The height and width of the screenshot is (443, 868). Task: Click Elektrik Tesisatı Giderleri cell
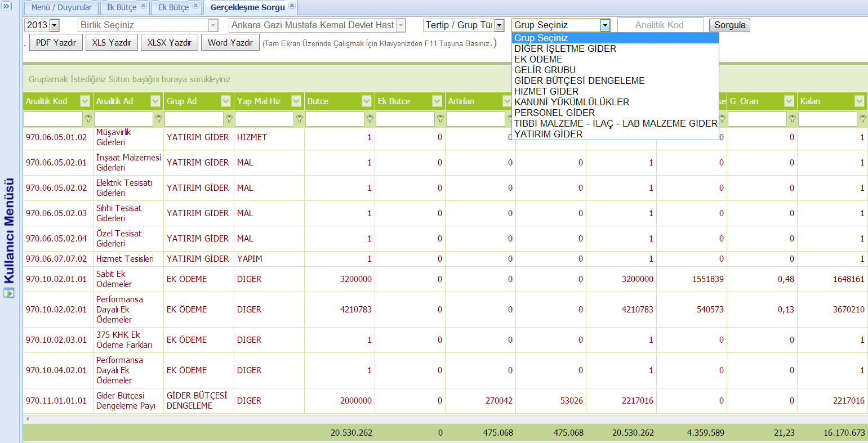[128, 188]
